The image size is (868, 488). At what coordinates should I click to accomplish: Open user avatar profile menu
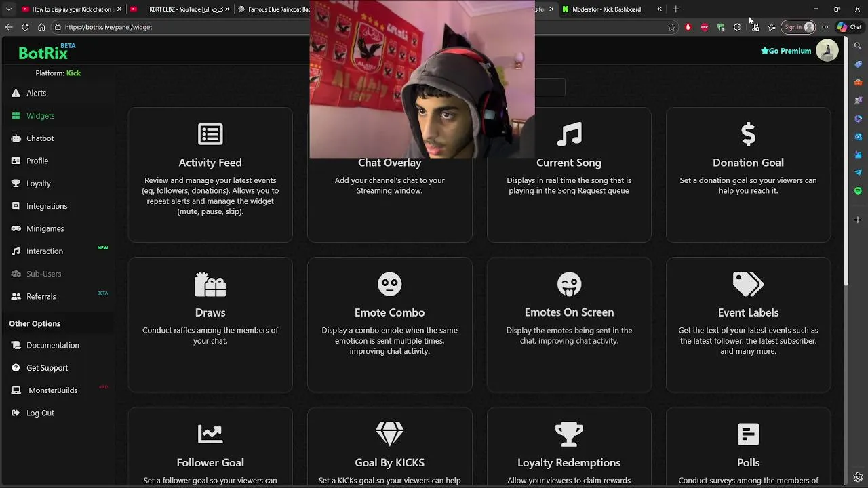coord(827,51)
